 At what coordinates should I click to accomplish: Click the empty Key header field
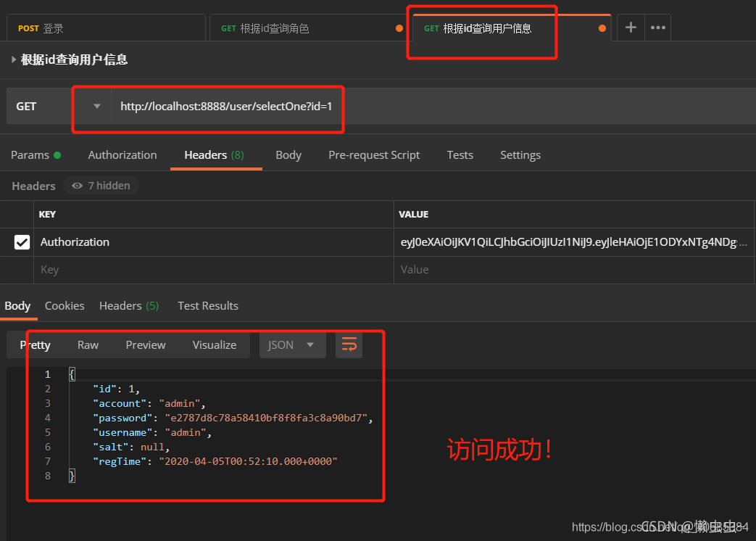point(214,270)
